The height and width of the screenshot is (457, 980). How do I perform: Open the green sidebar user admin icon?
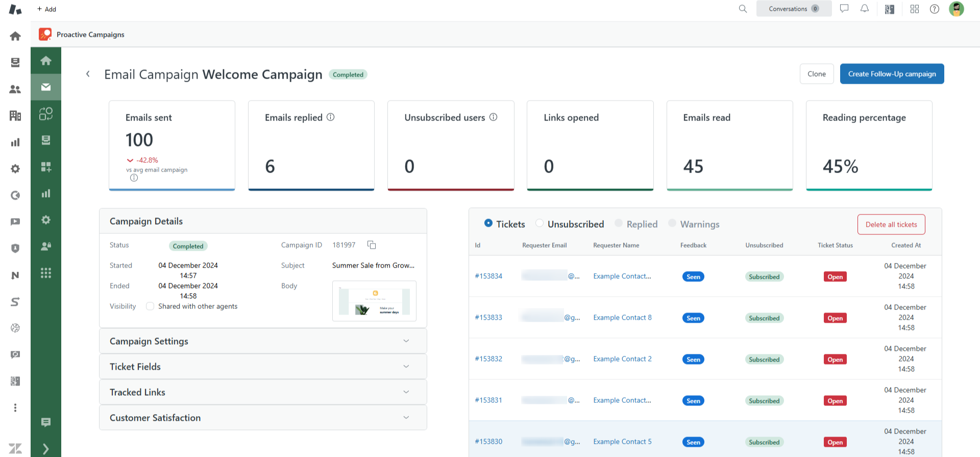click(x=46, y=246)
